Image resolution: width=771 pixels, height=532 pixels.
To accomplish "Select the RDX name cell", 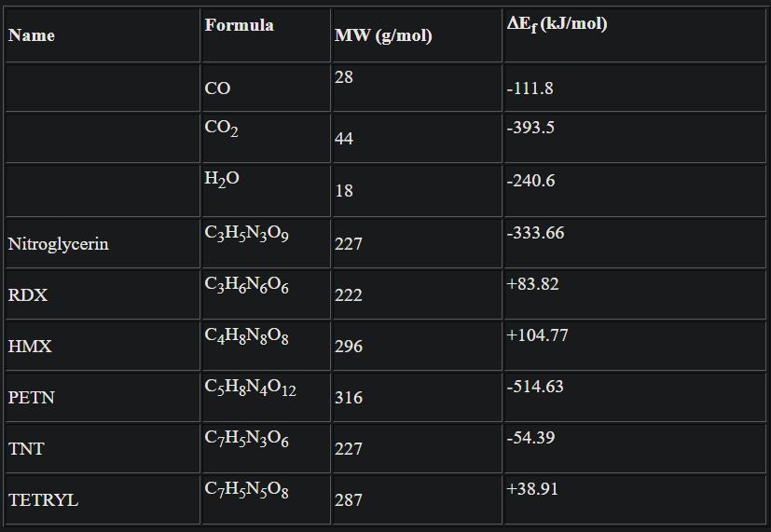I will point(28,295).
